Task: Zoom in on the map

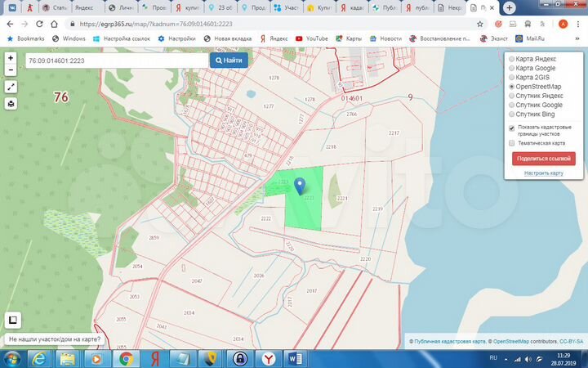Action: point(11,58)
